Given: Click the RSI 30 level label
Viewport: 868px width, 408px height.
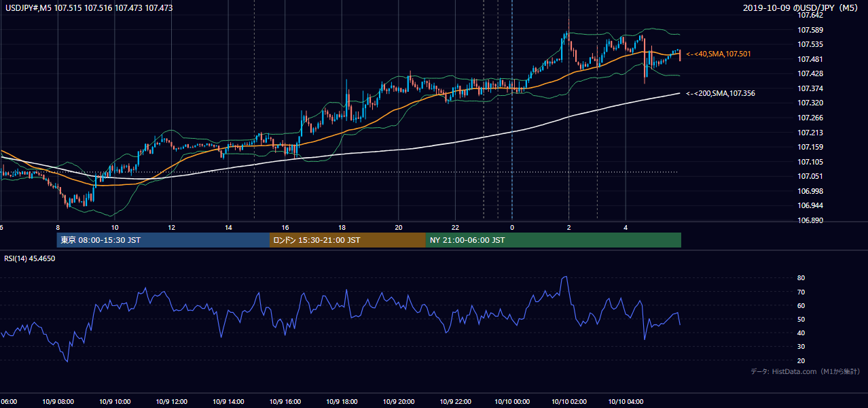Looking at the screenshot, I should pos(801,347).
